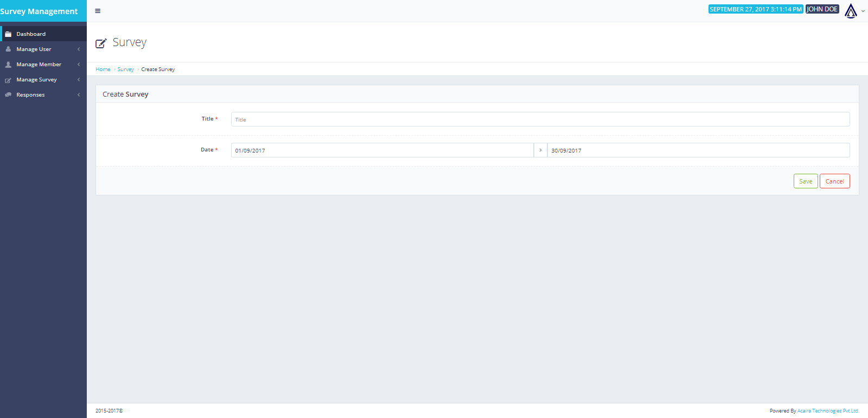Open the user profile dropdown caret
The height and width of the screenshot is (418, 868).
(863, 11)
